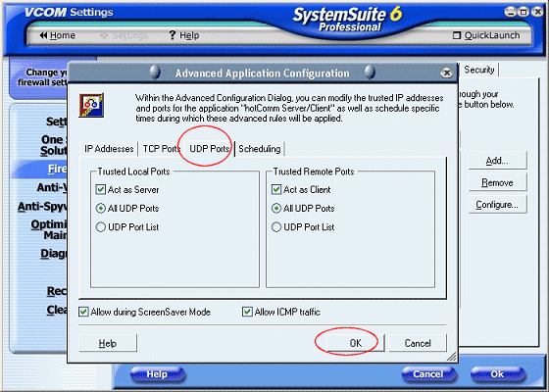Screen dimensions: 549x392
Task: Select the Diag... sidebar item
Action: click(54, 253)
